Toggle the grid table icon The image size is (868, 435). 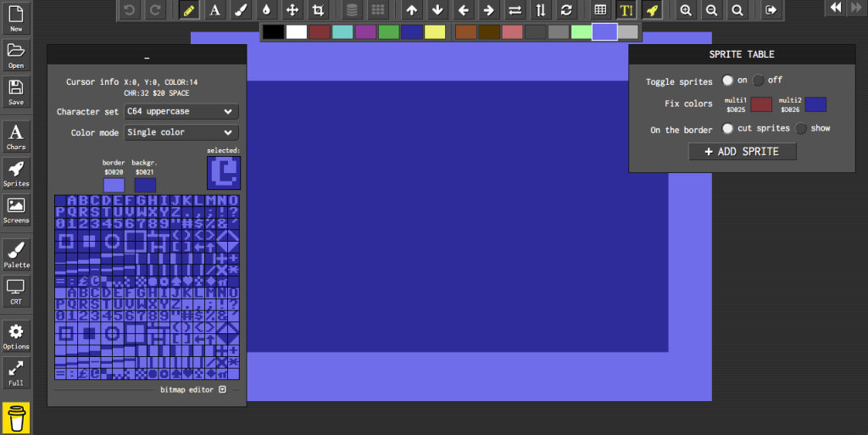600,10
